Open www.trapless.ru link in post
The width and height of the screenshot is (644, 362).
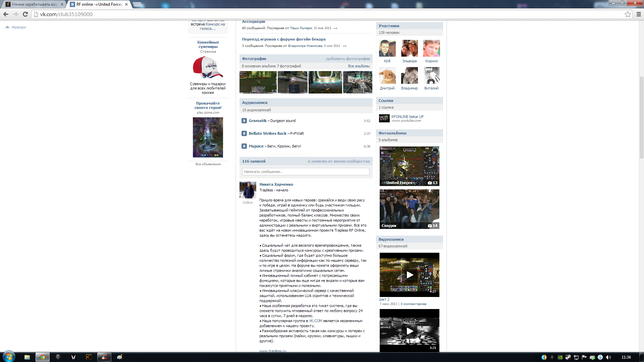pyautogui.click(x=273, y=351)
